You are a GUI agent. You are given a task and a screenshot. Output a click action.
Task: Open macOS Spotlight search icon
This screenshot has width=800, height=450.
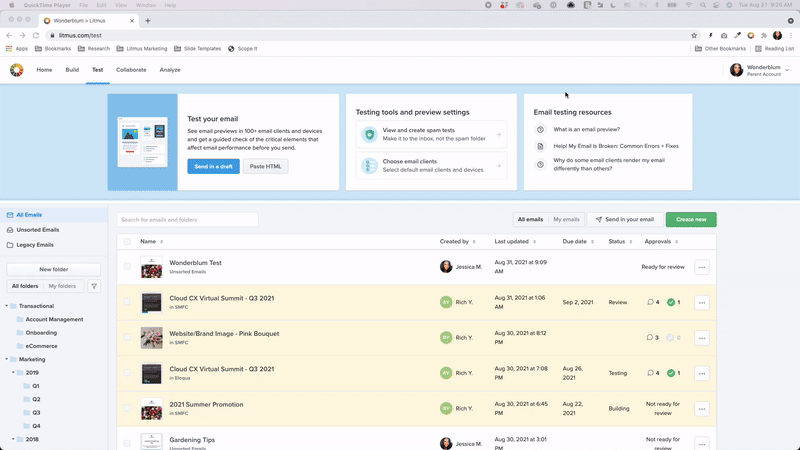(703, 5)
